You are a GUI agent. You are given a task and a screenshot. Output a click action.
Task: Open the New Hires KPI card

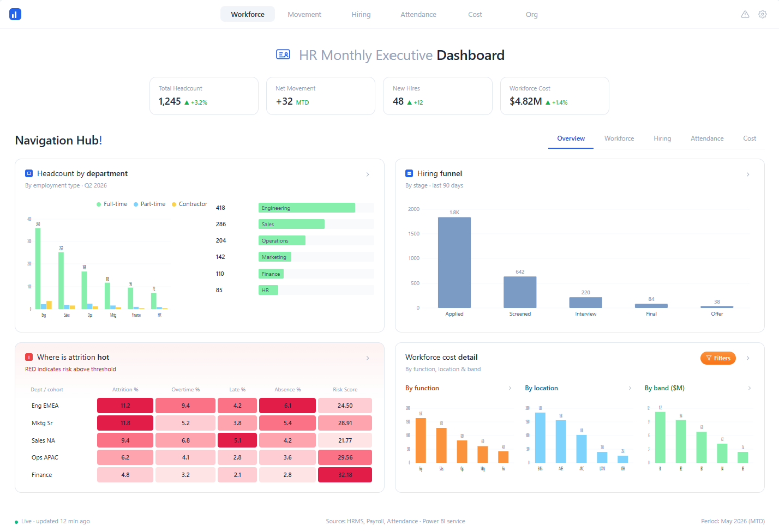click(x=438, y=96)
